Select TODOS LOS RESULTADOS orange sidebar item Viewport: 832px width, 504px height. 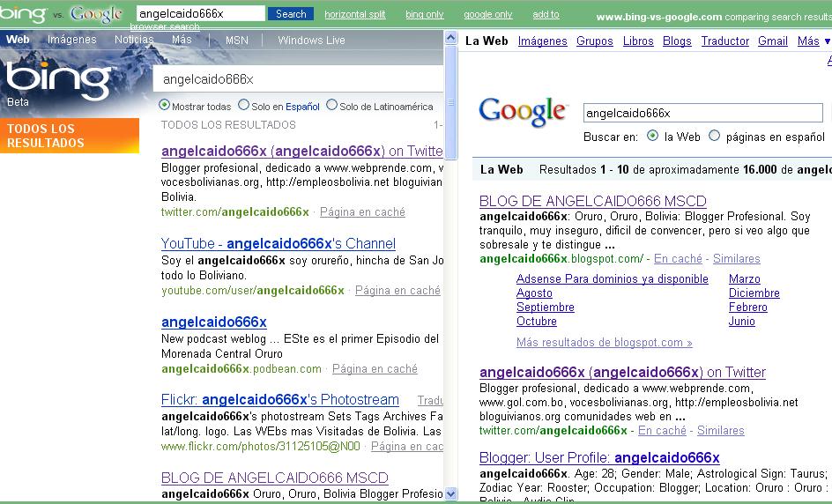click(70, 136)
